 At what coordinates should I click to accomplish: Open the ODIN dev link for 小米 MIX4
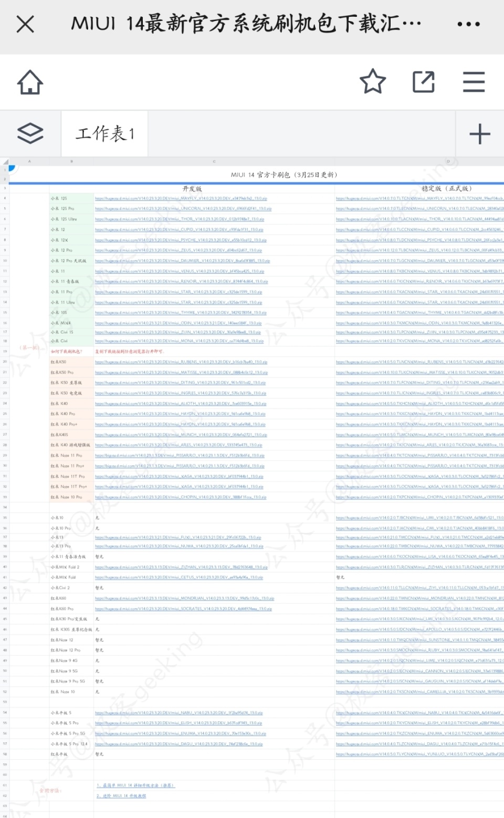[178, 323]
